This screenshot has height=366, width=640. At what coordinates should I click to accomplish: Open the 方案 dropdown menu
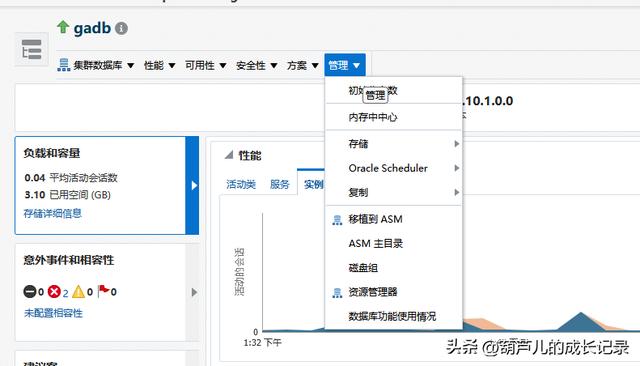pos(302,65)
